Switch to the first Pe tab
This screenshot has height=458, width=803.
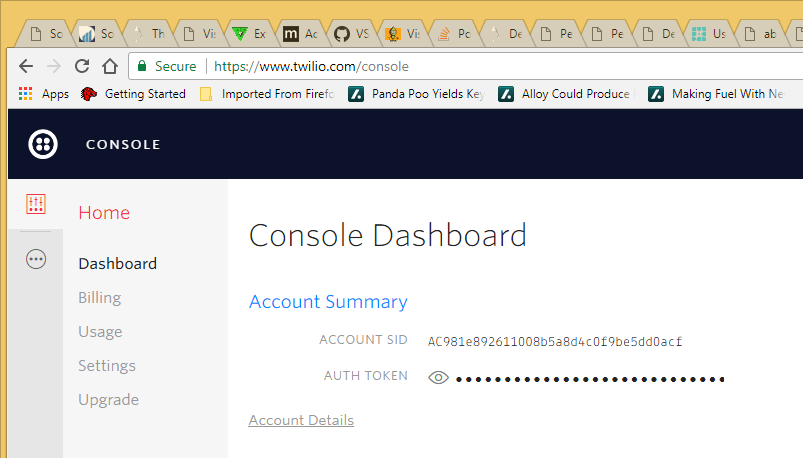(x=557, y=34)
